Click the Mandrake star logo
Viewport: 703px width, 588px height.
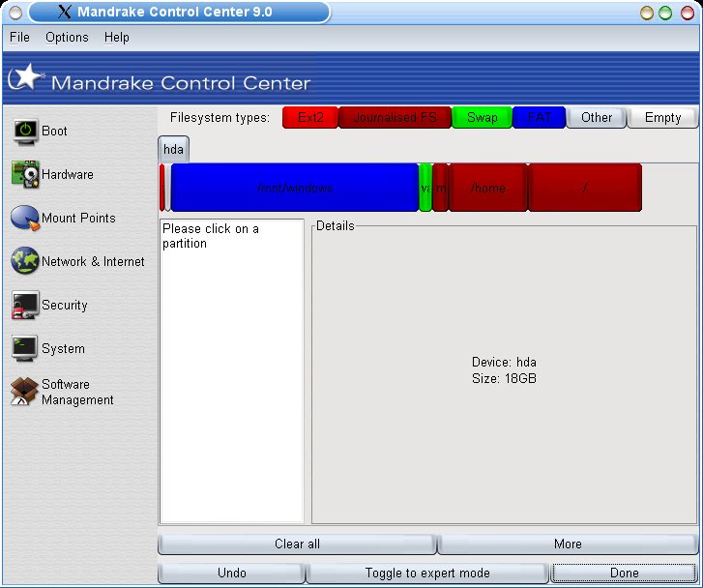click(x=26, y=76)
